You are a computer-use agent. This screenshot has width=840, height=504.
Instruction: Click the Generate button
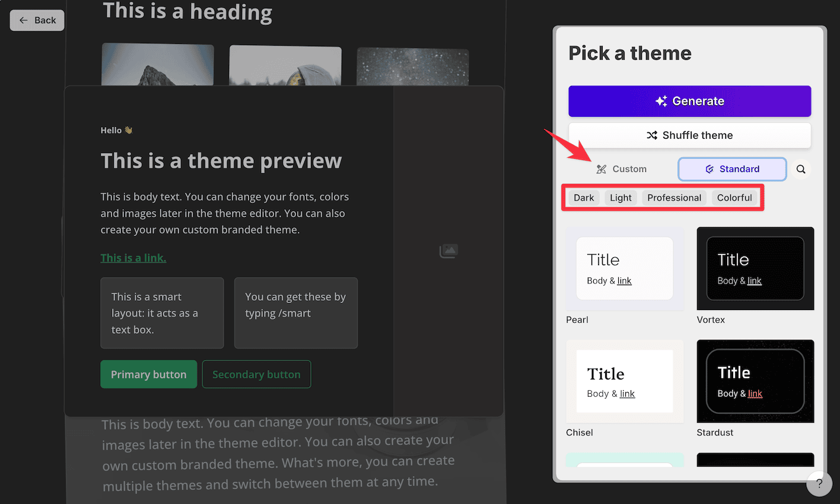point(689,101)
